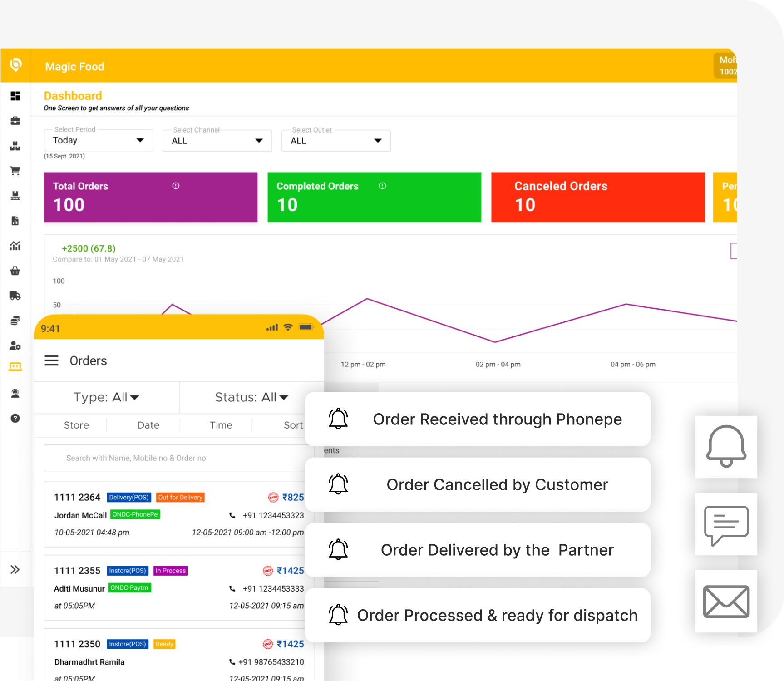Click the help question mark icon
The width and height of the screenshot is (784, 681).
point(15,418)
